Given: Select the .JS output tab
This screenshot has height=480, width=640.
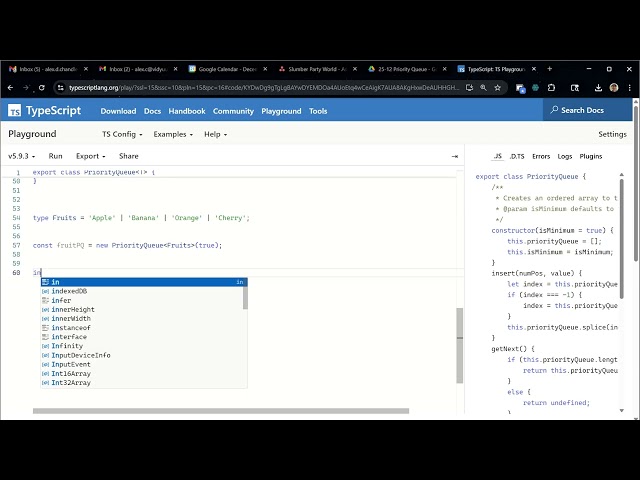Looking at the screenshot, I should tap(498, 156).
